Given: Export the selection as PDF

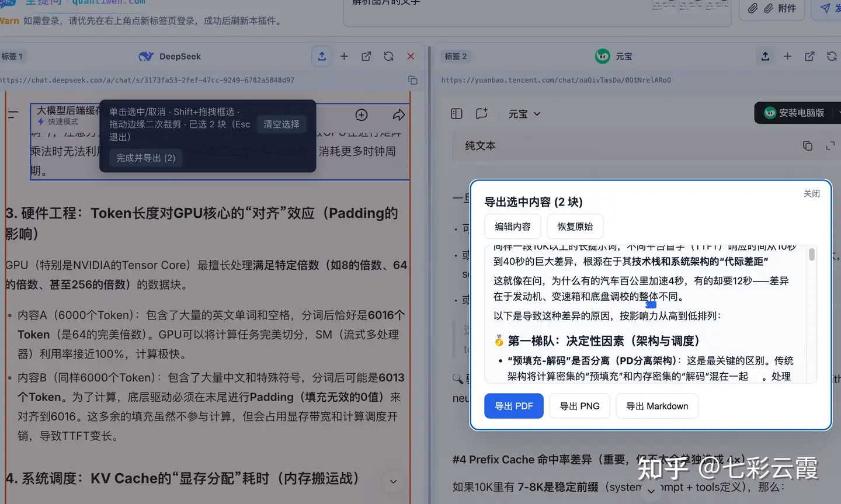Looking at the screenshot, I should tap(514, 406).
